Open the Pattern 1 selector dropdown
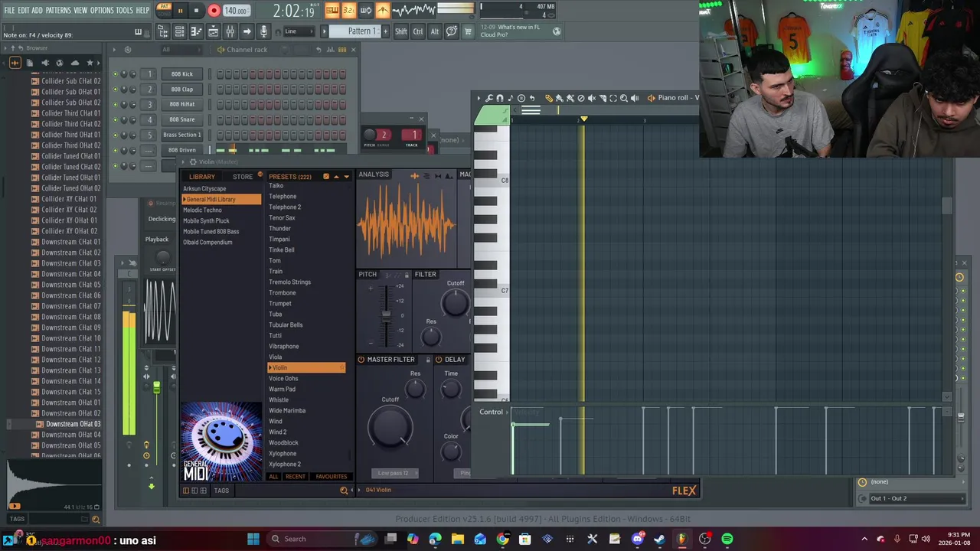This screenshot has width=980, height=551. pyautogui.click(x=362, y=31)
